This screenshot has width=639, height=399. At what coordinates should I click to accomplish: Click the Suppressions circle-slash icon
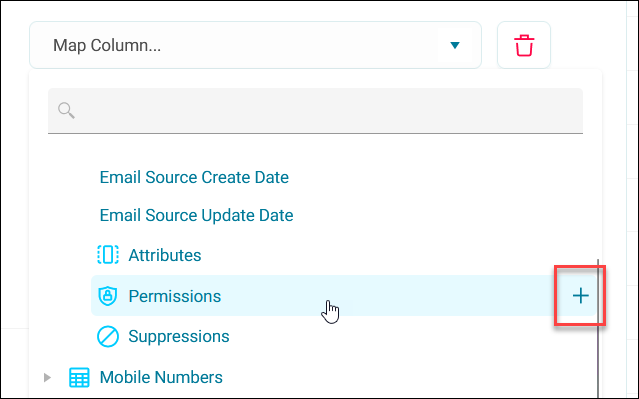(108, 337)
